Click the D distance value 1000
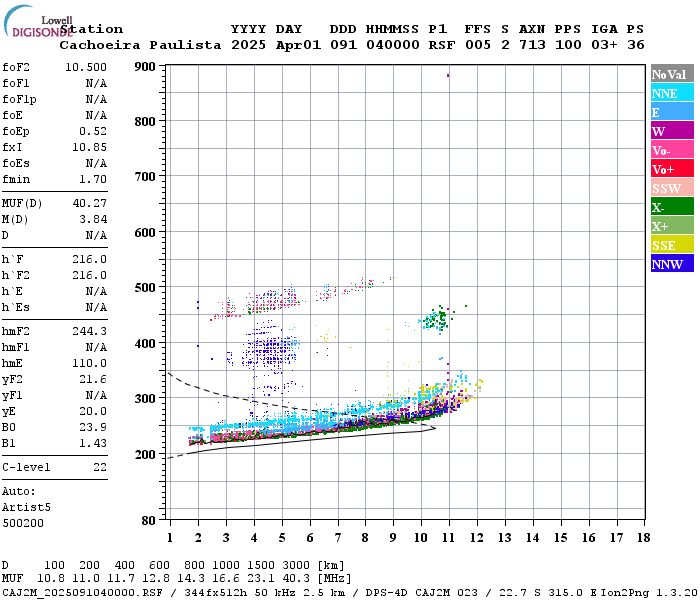Screen dimensions: 700x600 [226, 565]
